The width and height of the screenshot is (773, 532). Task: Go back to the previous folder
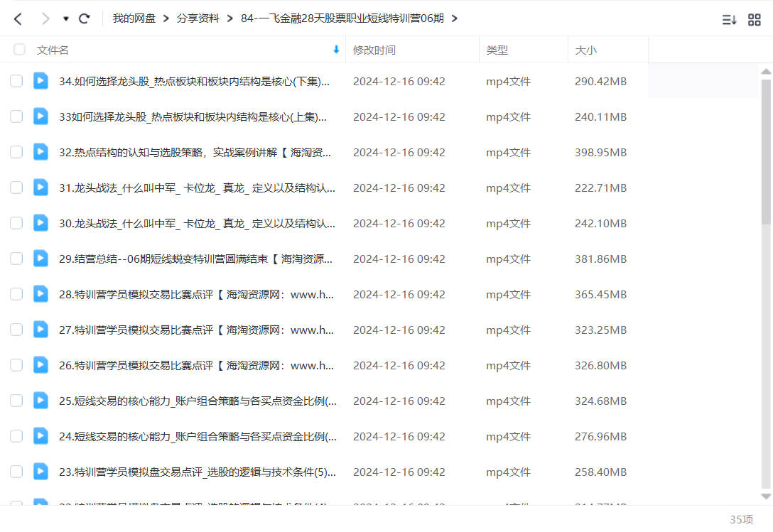[x=18, y=18]
